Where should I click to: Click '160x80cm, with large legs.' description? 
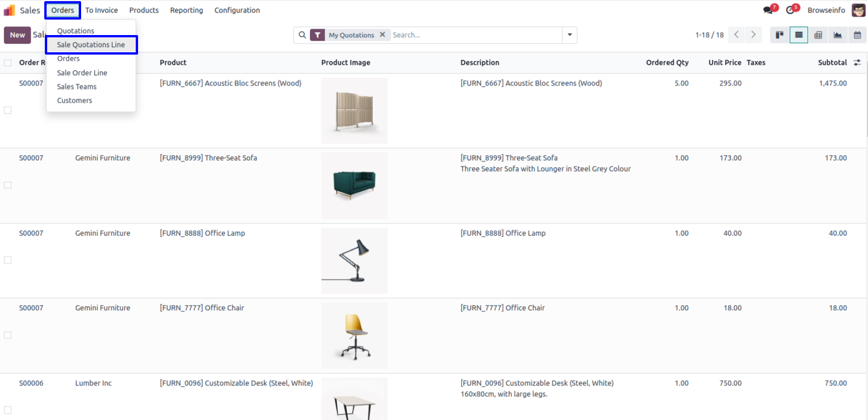[x=504, y=394]
